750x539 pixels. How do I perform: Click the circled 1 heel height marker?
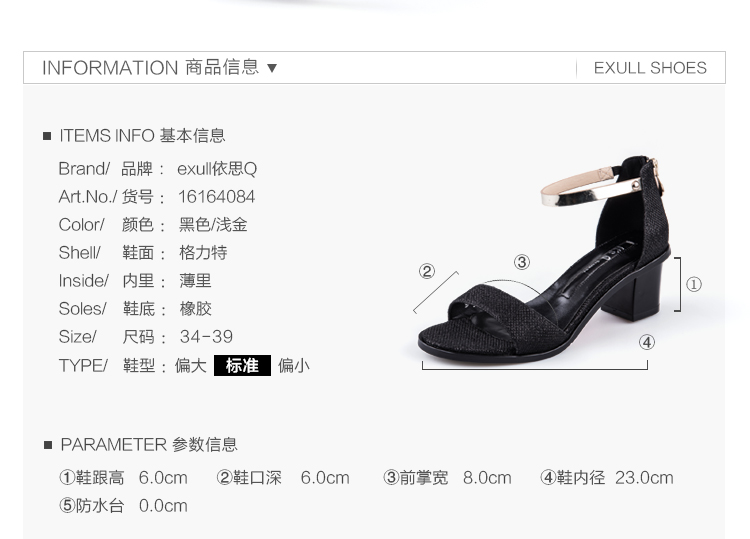[x=694, y=285]
